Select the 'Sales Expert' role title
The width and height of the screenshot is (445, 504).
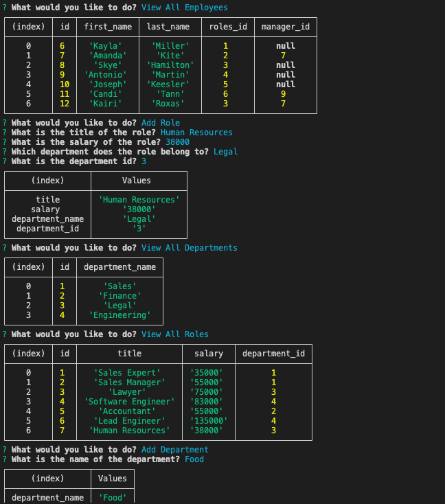click(127, 373)
